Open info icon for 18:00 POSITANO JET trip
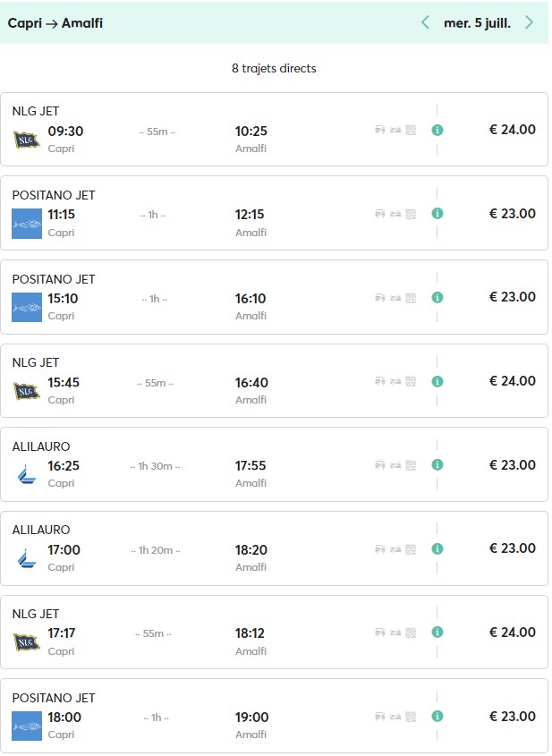Screen dimensions: 552x756 point(437,716)
